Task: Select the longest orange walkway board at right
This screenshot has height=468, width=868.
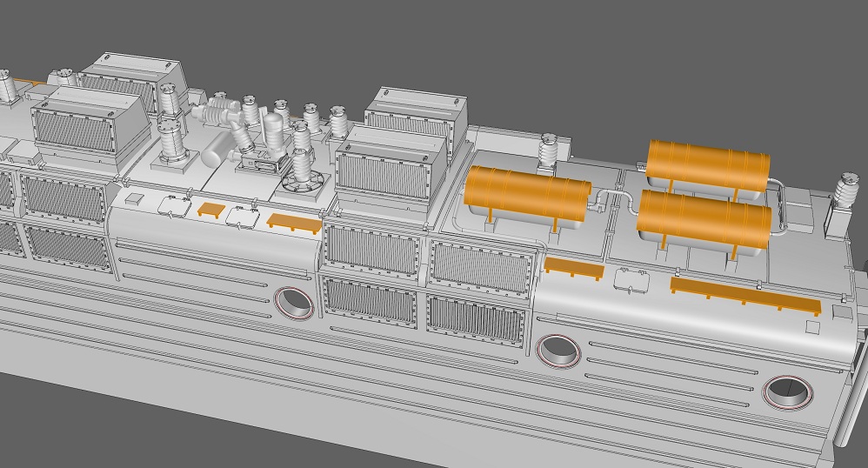Action: pos(744,295)
